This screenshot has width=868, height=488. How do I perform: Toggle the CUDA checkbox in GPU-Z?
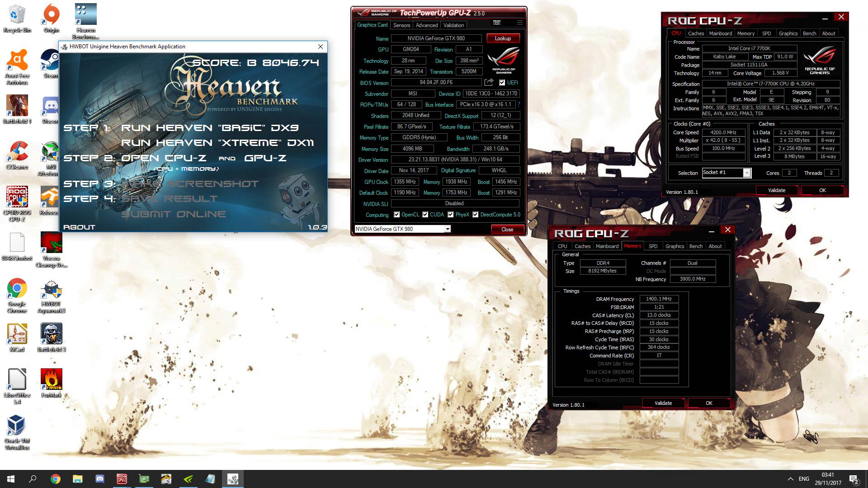coord(425,215)
